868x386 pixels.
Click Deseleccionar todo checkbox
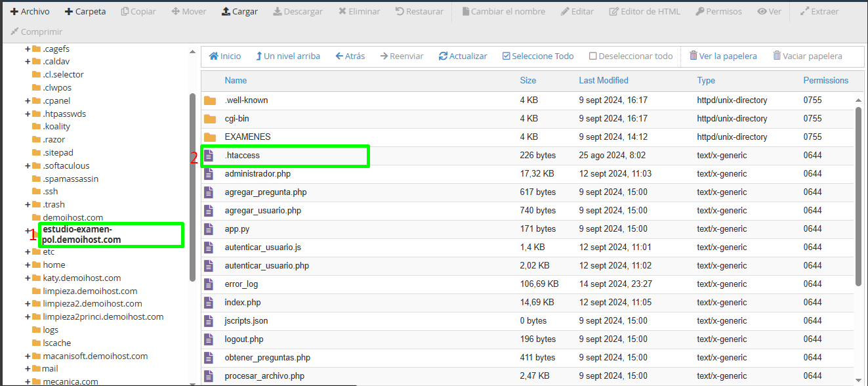tap(630, 56)
